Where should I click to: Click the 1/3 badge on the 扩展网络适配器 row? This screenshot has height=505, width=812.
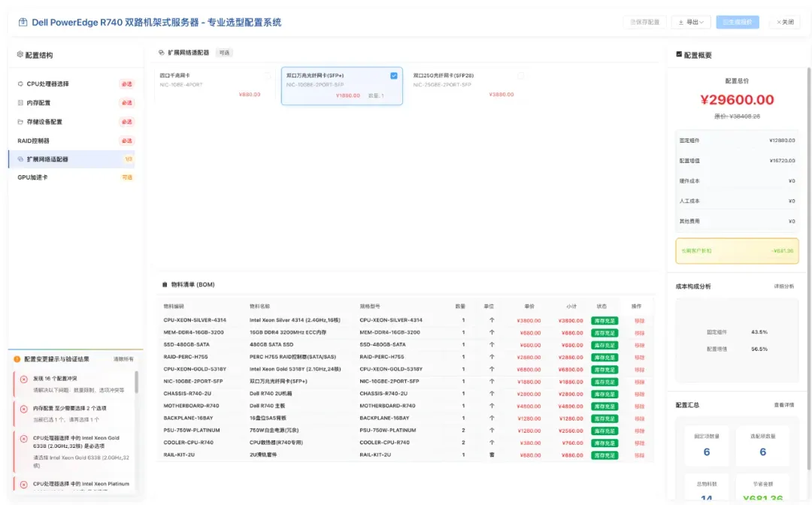tap(128, 159)
